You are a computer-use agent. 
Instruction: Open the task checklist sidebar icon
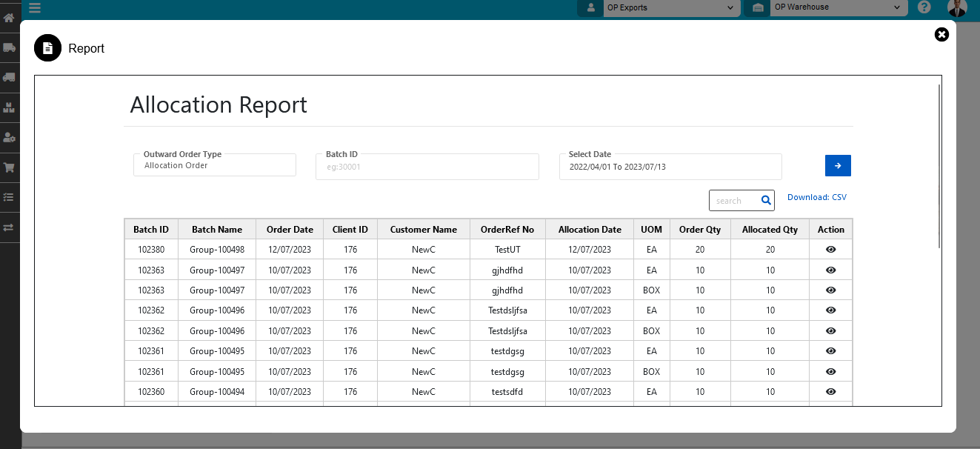click(10, 197)
